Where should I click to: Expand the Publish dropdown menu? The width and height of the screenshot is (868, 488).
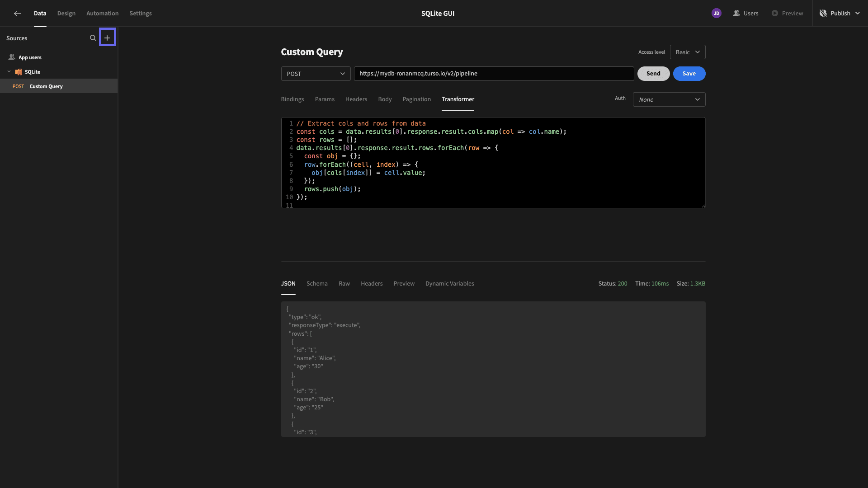pyautogui.click(x=857, y=14)
